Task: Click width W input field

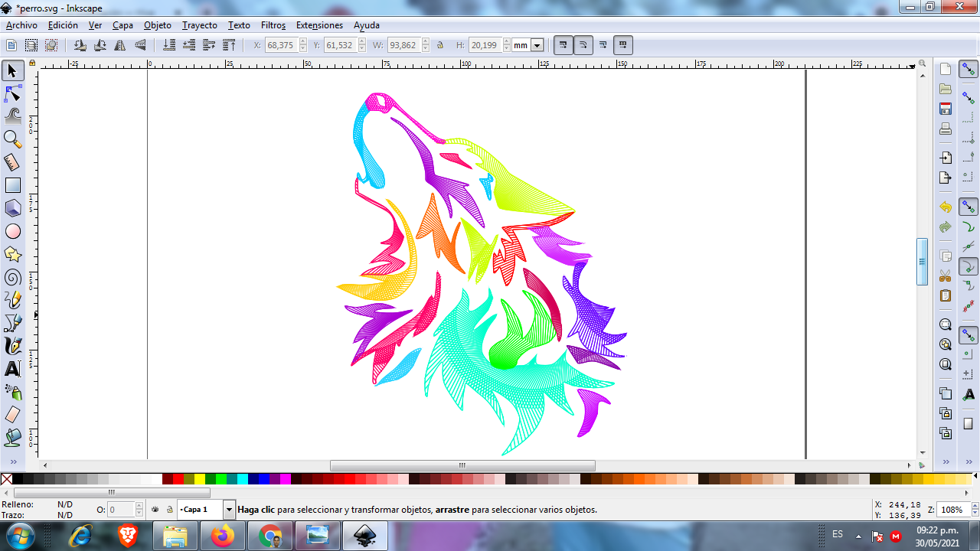Action: coord(404,45)
